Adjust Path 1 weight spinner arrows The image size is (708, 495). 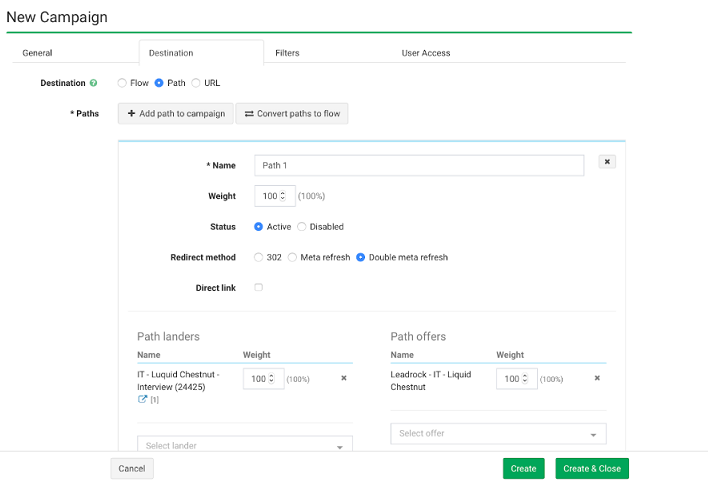[x=283, y=196]
